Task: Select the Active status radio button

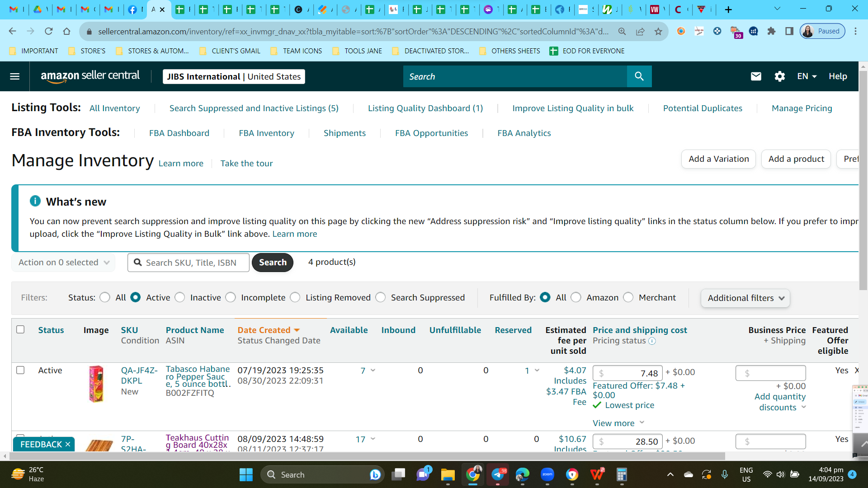Action: 136,297
